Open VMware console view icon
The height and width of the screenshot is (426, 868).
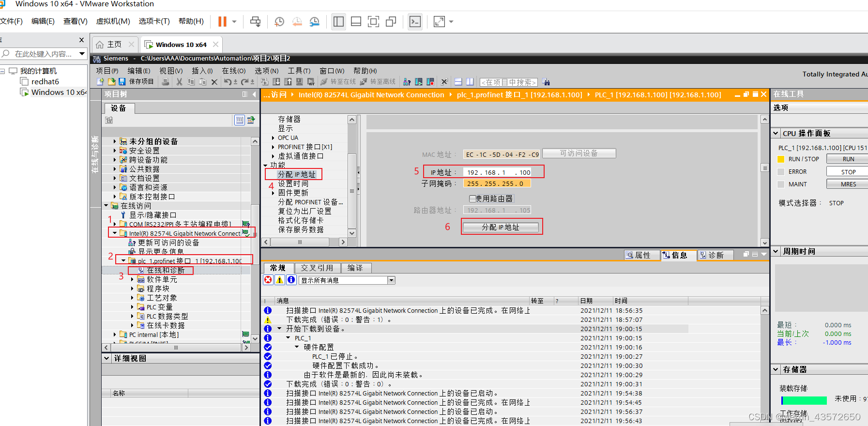(x=415, y=21)
